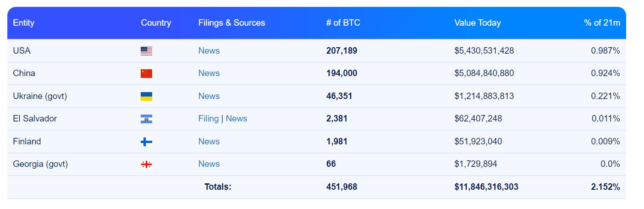The width and height of the screenshot is (644, 209).
Task: Click the Finland flag icon
Action: (x=146, y=142)
